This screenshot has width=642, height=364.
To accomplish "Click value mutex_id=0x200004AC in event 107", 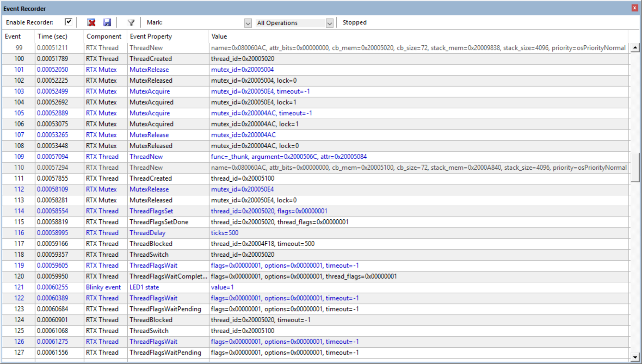I will (x=243, y=135).
